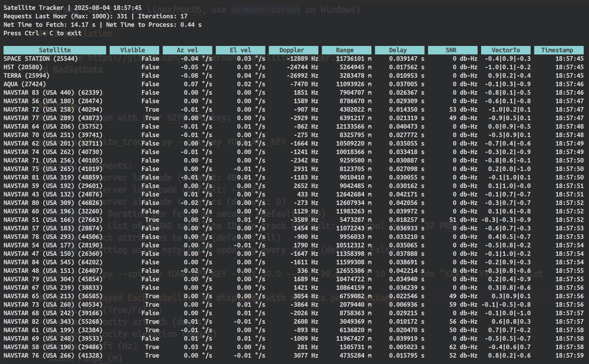The image size is (589, 364).
Task: Select 'NAVSTAR 64 (USA 206) (35752)' row name
Action: point(53,127)
